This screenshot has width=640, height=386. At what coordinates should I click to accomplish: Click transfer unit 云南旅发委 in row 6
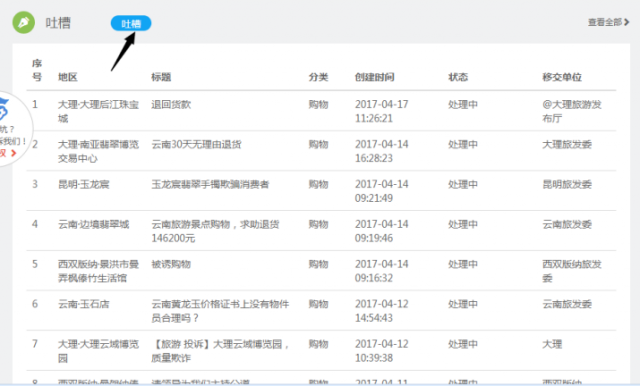[x=567, y=304]
